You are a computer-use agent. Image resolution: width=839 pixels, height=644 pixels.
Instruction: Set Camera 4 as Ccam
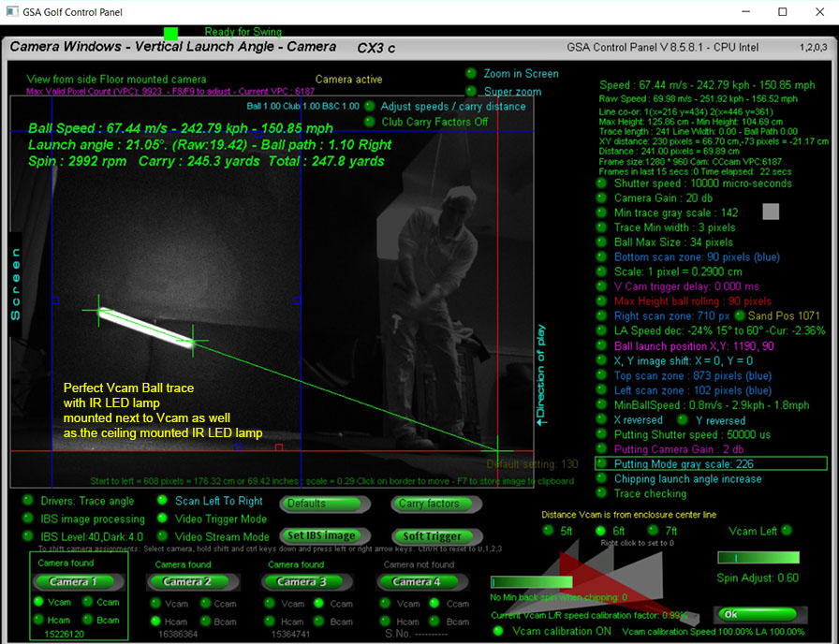point(434,604)
